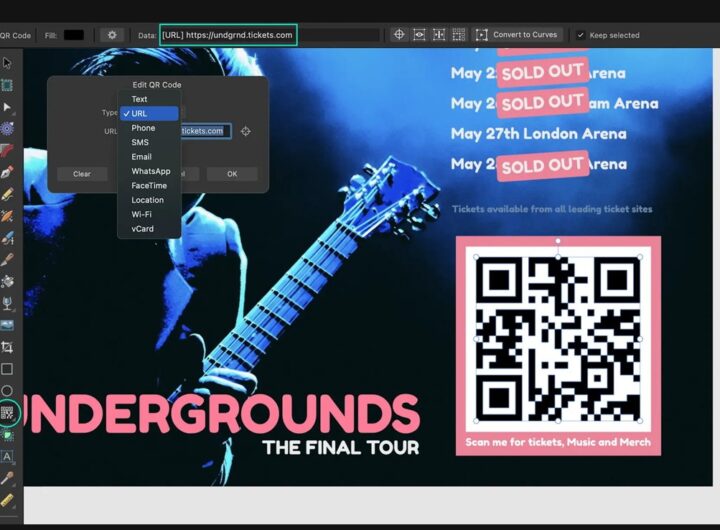
Task: Toggle the Keep selected checkbox
Action: [581, 35]
